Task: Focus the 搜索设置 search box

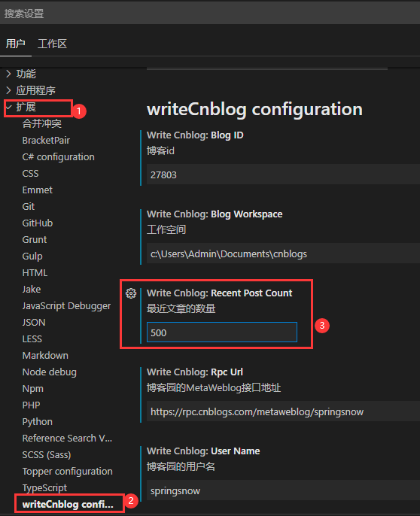Action: [x=210, y=14]
